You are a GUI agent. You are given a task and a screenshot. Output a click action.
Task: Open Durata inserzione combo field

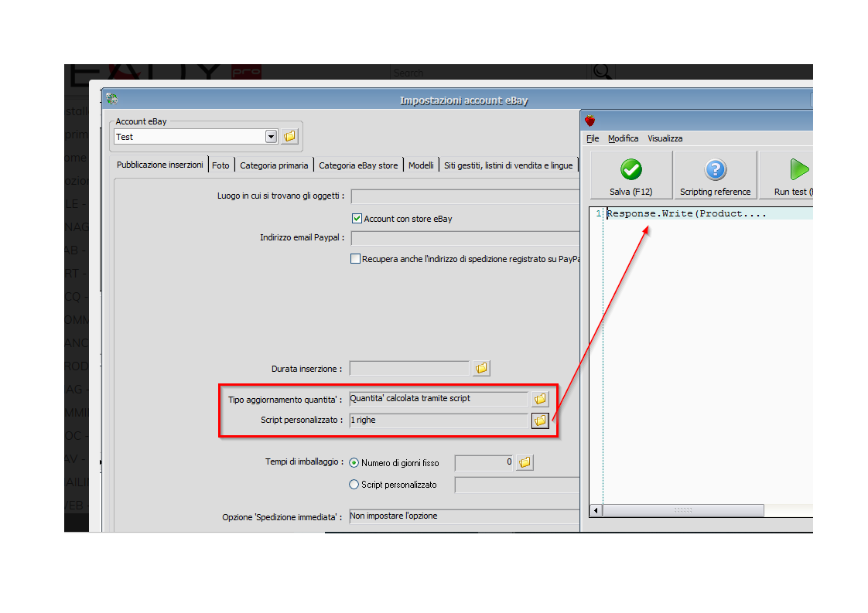pos(409,368)
